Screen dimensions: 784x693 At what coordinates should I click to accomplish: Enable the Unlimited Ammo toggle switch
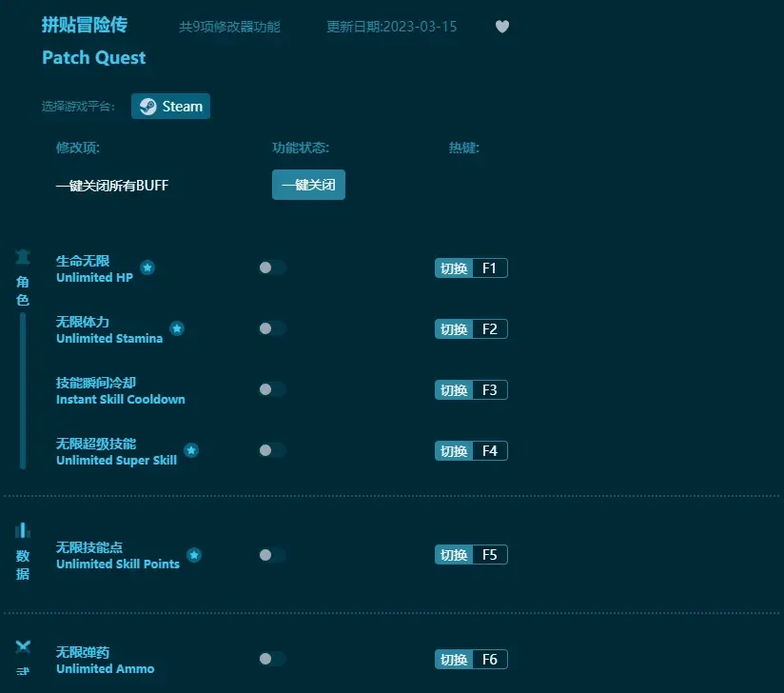pos(271,659)
